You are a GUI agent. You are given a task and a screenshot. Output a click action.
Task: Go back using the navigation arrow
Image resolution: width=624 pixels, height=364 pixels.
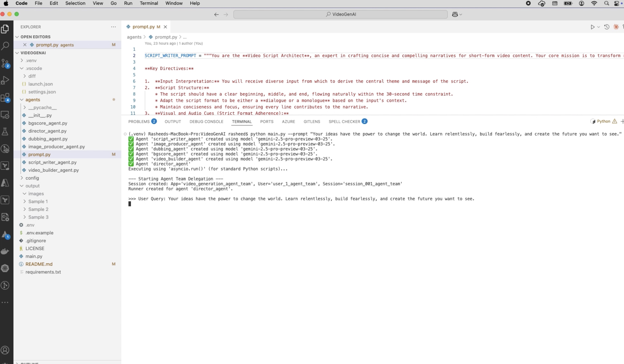(216, 15)
